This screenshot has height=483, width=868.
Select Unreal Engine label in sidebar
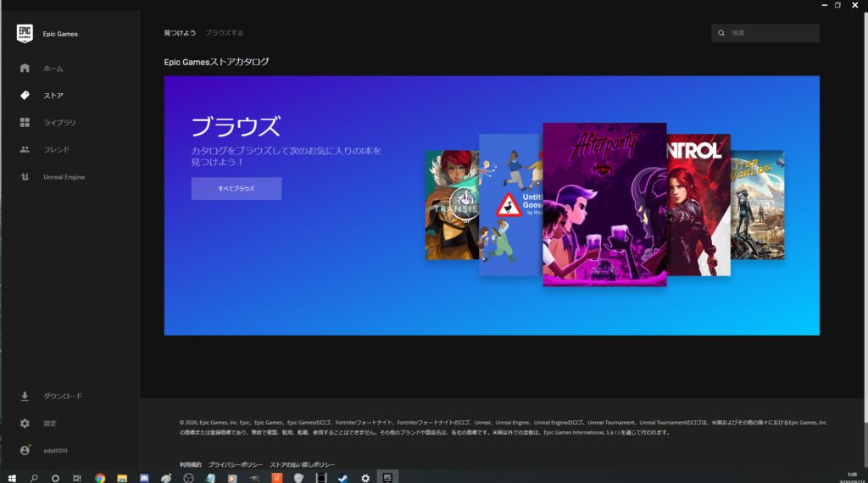(x=64, y=177)
